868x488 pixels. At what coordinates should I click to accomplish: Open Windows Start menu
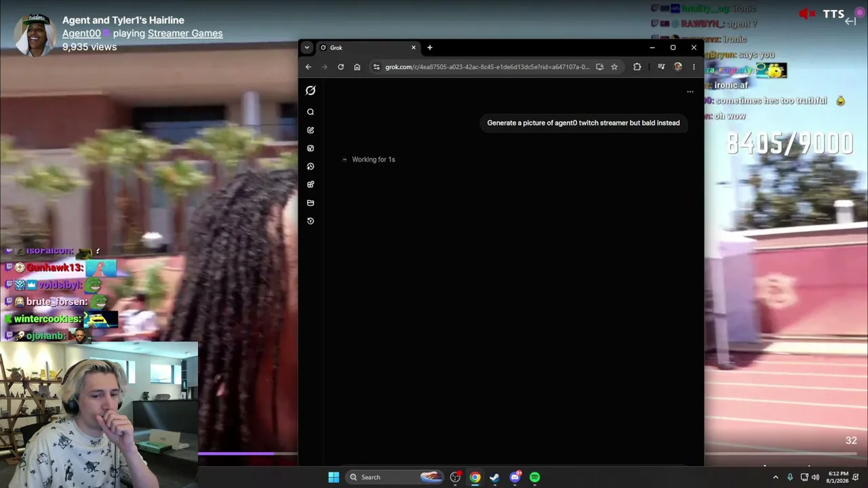pyautogui.click(x=334, y=477)
